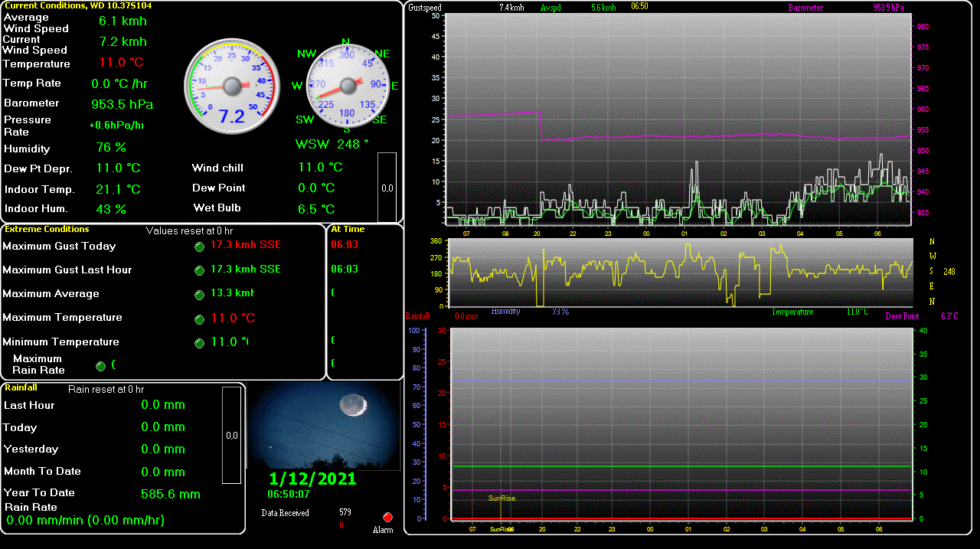Click the wind speed dial gauge
The width and height of the screenshot is (980, 549).
(x=231, y=86)
